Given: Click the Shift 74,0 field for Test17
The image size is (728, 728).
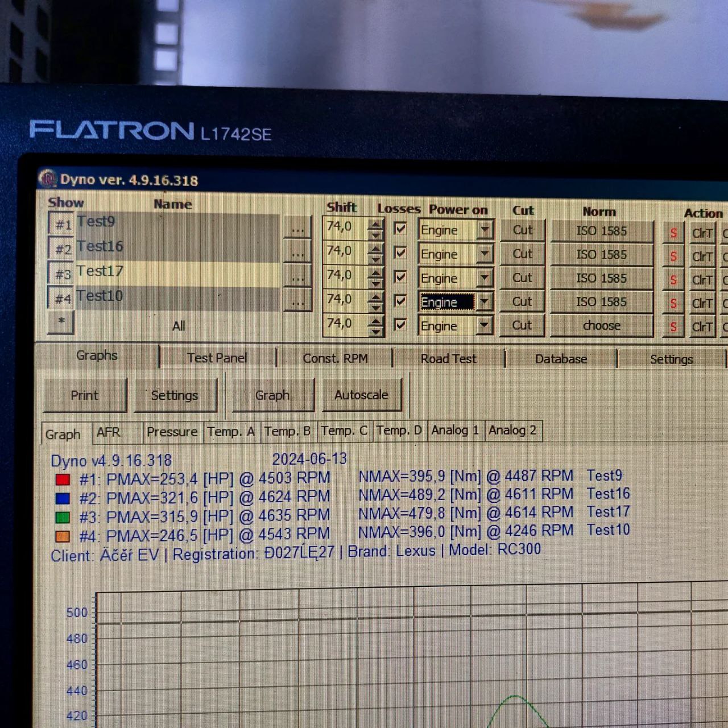Looking at the screenshot, I should 345,276.
